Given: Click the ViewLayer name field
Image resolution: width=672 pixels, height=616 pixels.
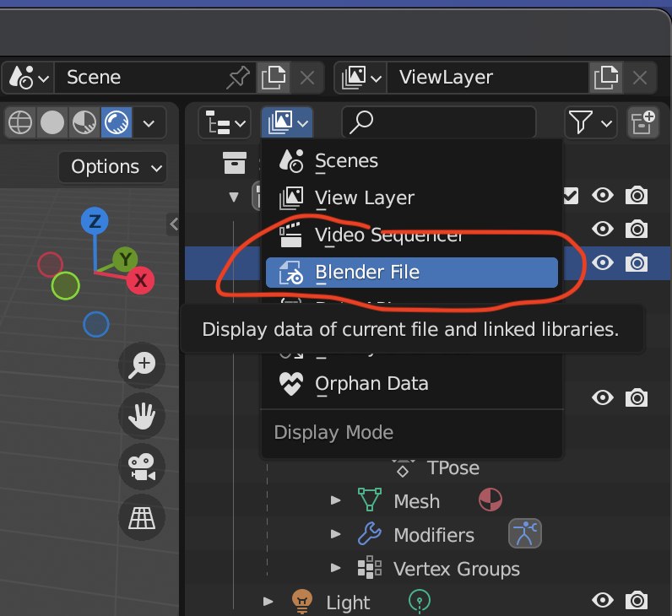Looking at the screenshot, I should [x=488, y=78].
